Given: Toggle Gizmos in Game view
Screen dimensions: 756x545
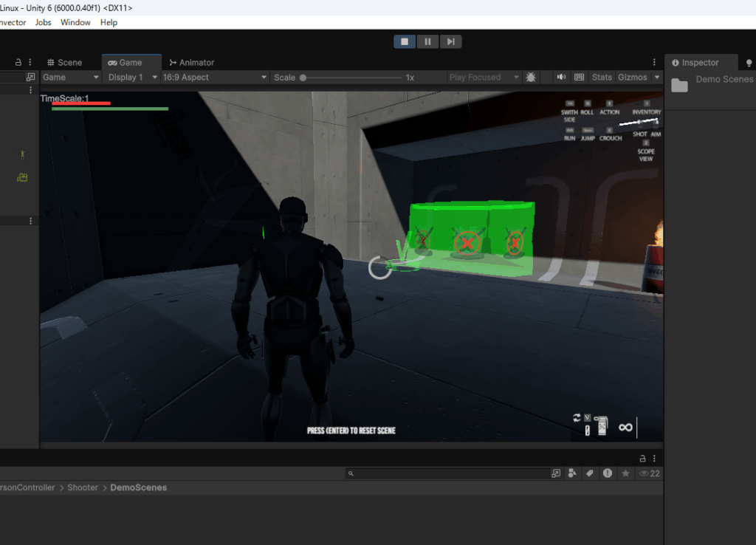Looking at the screenshot, I should point(633,78).
